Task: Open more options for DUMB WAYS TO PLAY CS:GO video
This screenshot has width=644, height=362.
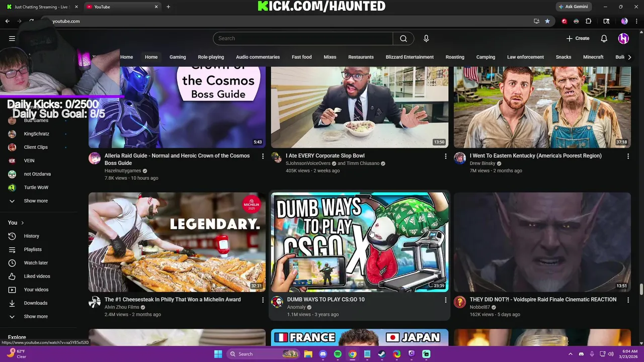Action: coord(445,300)
